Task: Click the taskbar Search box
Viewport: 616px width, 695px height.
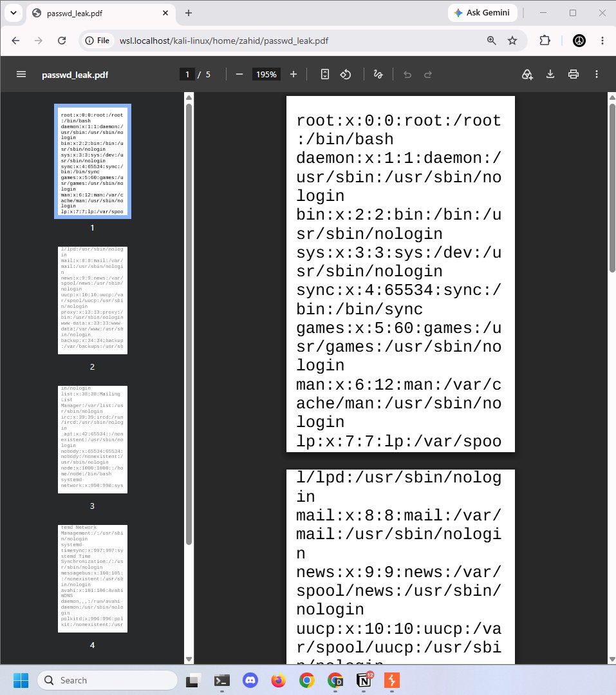Action: 107,680
